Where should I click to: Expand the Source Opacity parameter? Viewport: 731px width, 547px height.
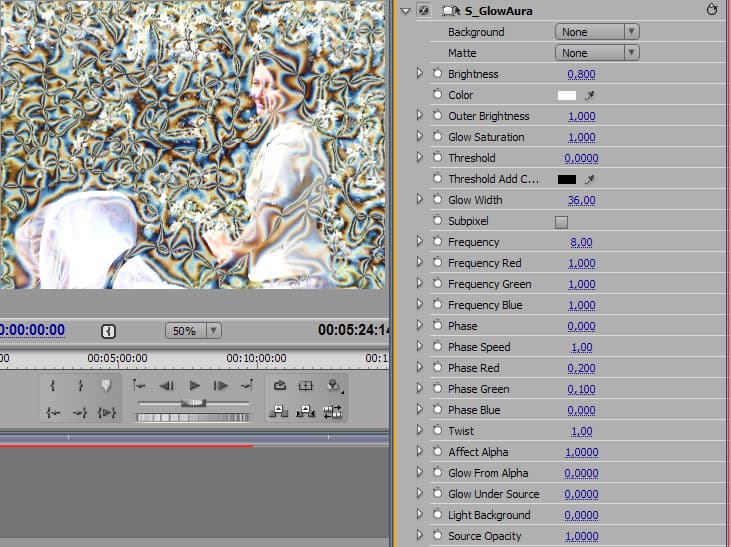pos(420,535)
